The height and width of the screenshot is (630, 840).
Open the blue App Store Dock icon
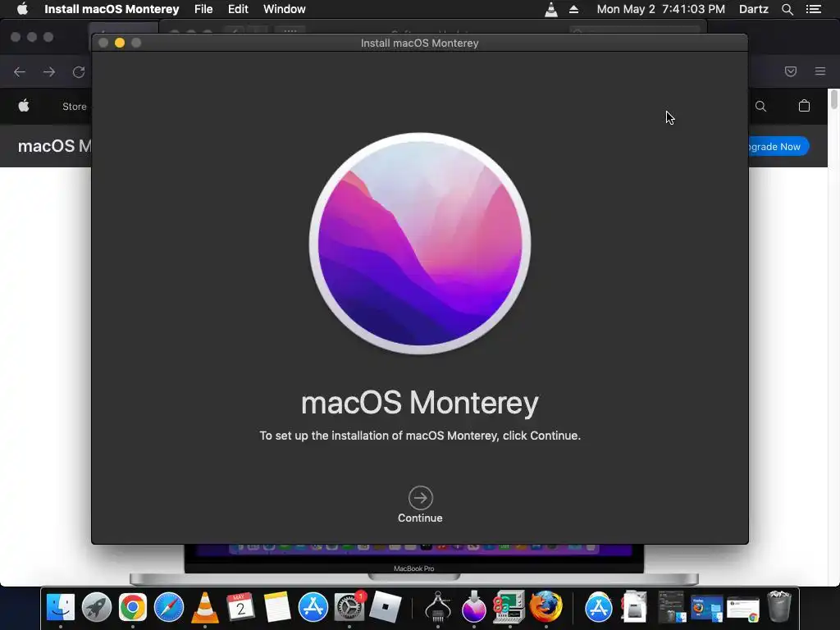313,607
